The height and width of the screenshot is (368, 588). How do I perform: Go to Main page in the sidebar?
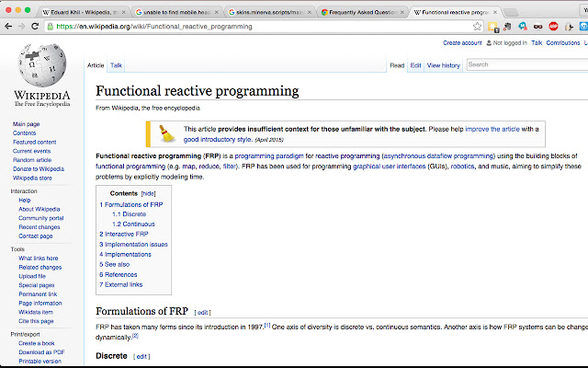(27, 124)
